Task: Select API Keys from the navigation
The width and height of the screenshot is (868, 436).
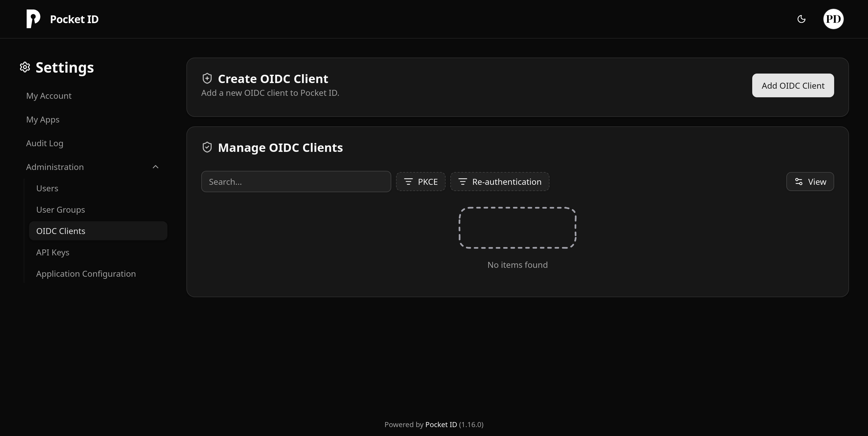Action: coord(53,252)
